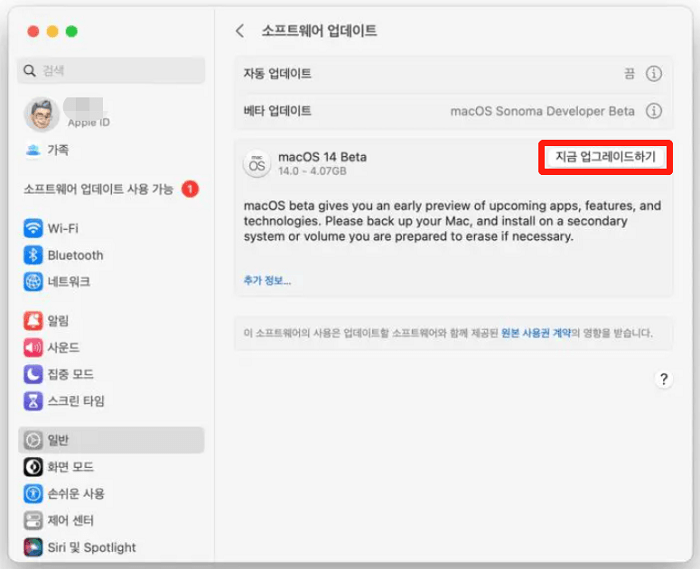Click the Apple ID label
Viewport: 700px width, 569px height.
click(88, 123)
